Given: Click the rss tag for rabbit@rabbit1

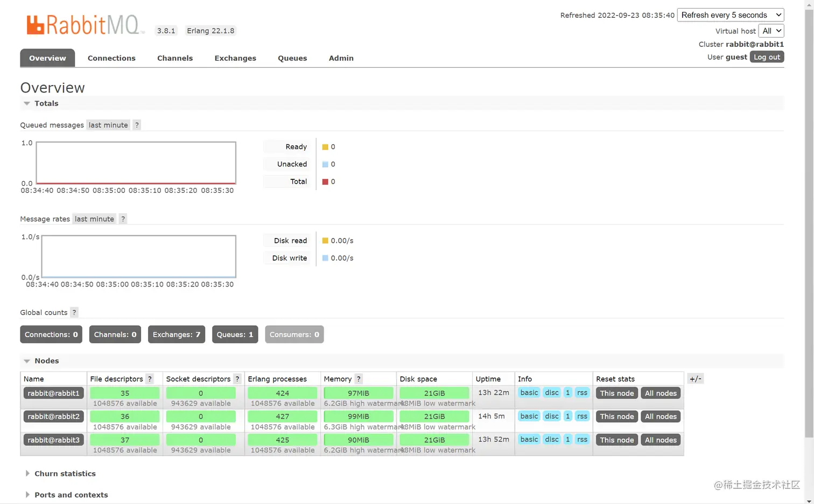Looking at the screenshot, I should (582, 393).
